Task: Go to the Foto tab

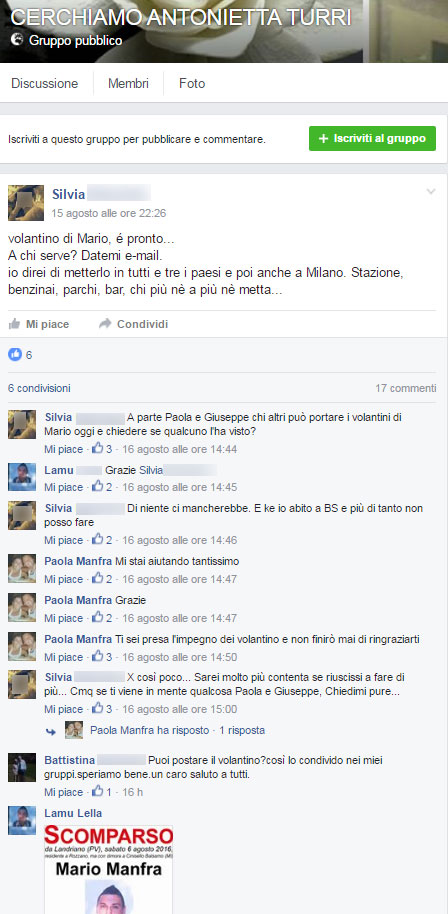Action: click(192, 83)
